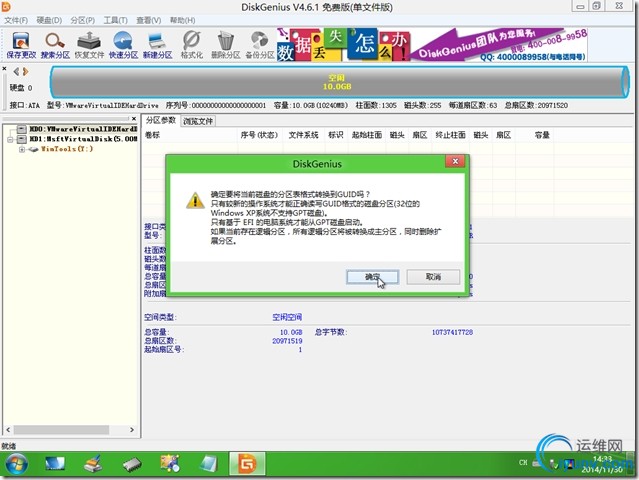Click the 恢复文件 recover files icon

(x=89, y=45)
